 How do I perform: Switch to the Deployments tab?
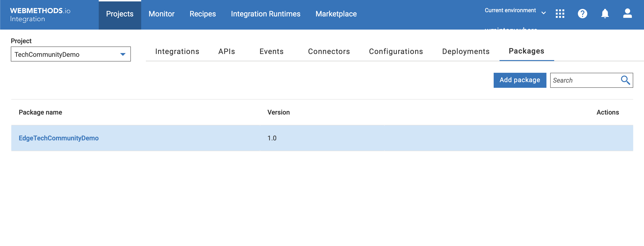coord(466,51)
